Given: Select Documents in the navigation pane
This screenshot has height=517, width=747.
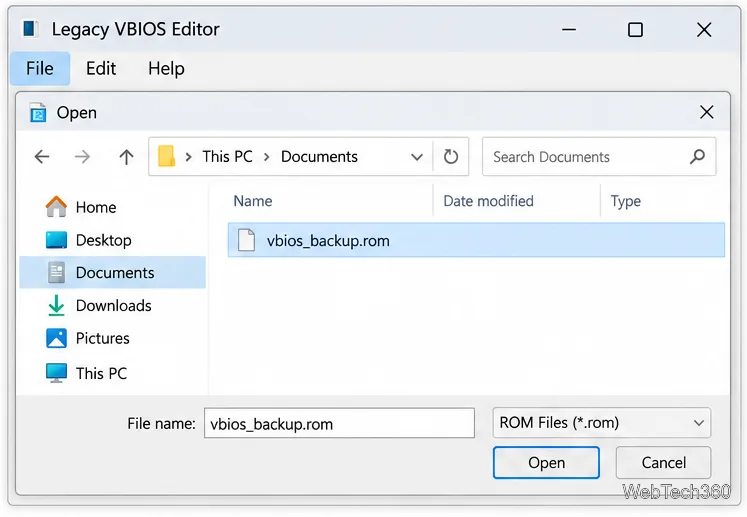Looking at the screenshot, I should pyautogui.click(x=112, y=273).
